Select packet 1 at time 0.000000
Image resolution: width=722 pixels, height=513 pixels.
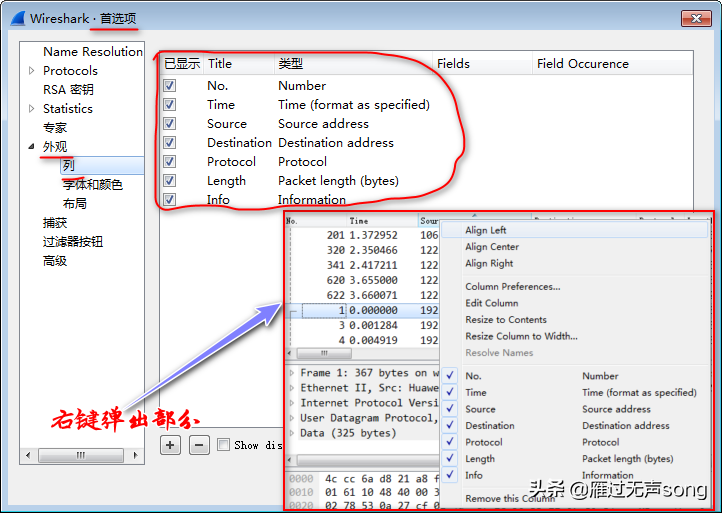362,310
